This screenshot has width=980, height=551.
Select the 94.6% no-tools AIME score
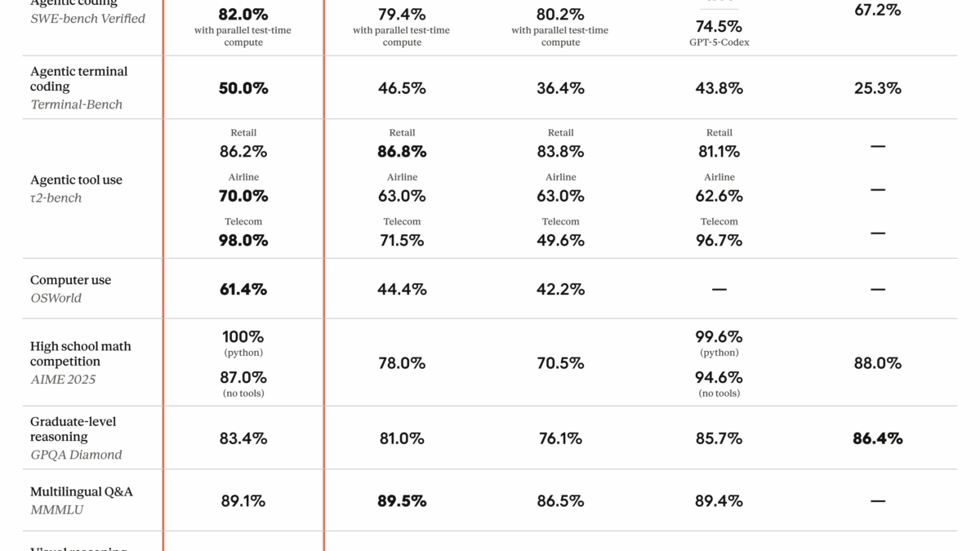pos(719,377)
